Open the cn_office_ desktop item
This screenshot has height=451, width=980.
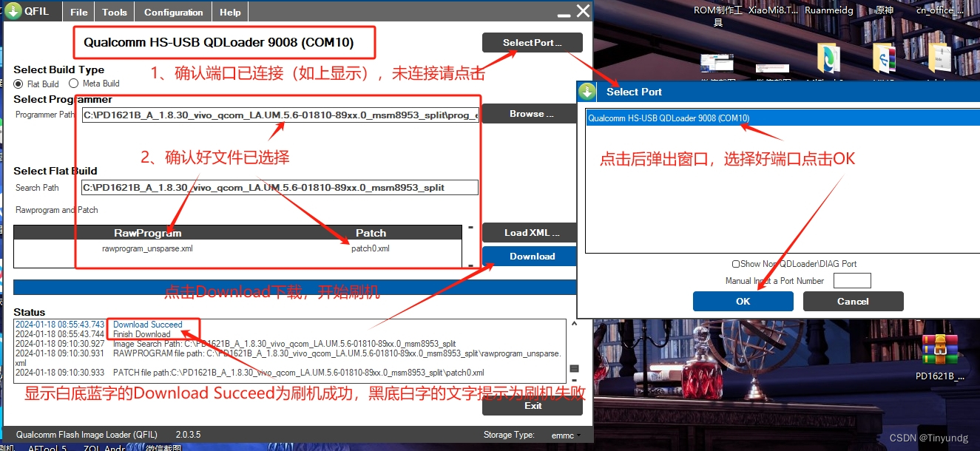tap(939, 10)
